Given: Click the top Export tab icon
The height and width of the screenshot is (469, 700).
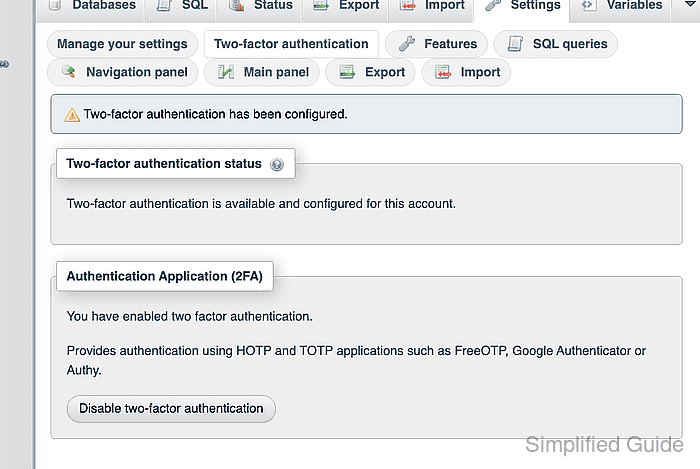Looking at the screenshot, I should [321, 5].
